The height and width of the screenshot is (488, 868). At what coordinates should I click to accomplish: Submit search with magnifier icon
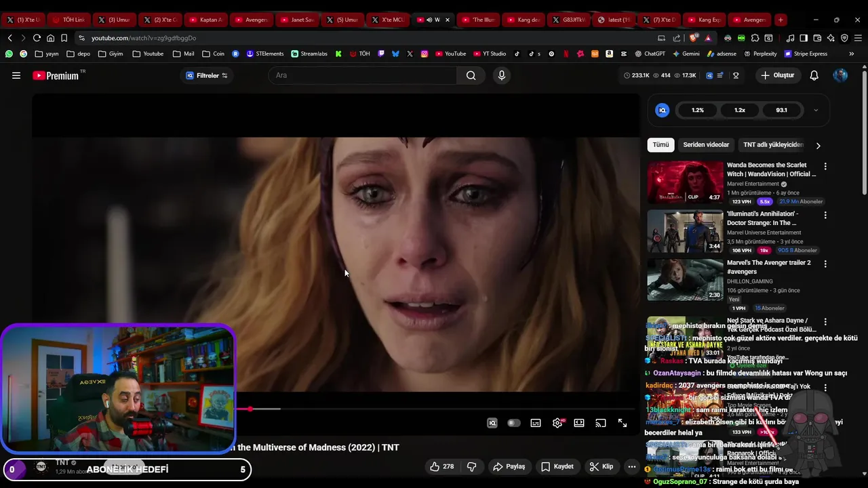[x=471, y=75]
